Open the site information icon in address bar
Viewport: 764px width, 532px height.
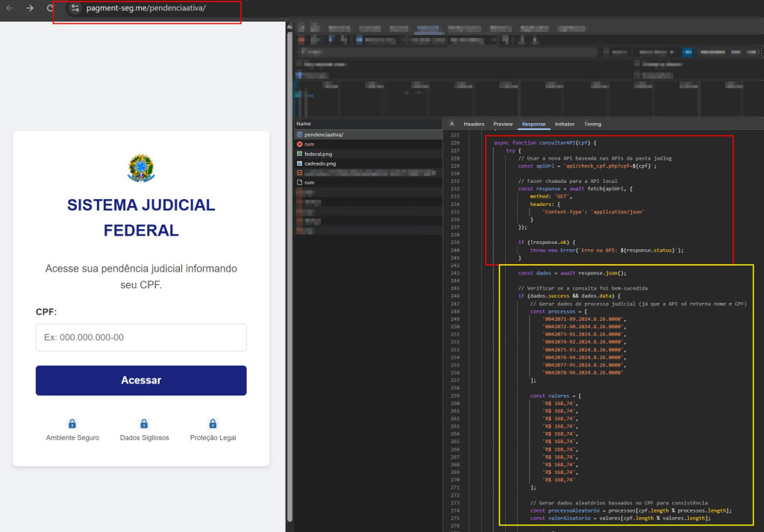pyautogui.click(x=75, y=8)
